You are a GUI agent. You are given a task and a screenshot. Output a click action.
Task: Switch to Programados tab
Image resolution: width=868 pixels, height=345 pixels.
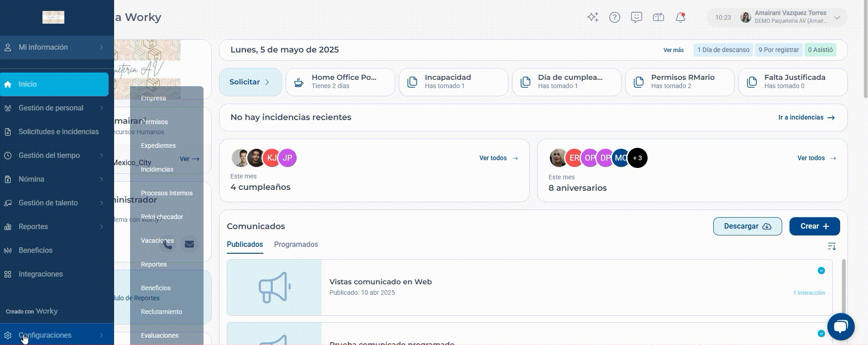pos(296,244)
